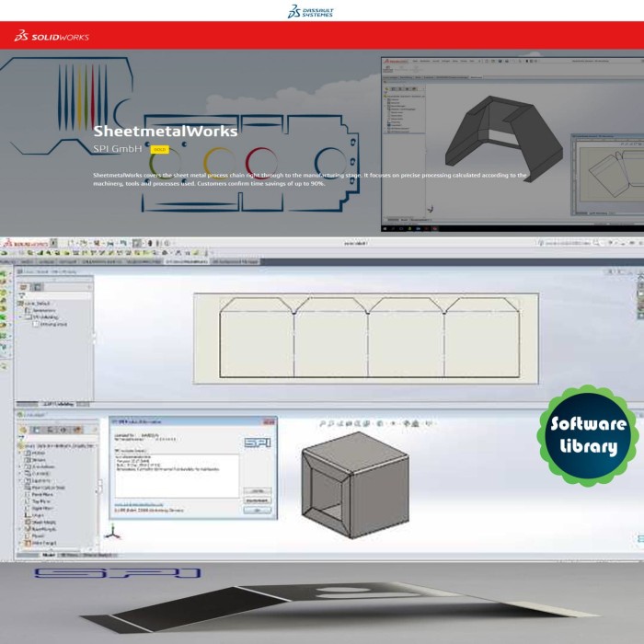Screen dimensions: 644x644
Task: Select Annotations in the upper unfolding tree
Action: pyautogui.click(x=40, y=310)
